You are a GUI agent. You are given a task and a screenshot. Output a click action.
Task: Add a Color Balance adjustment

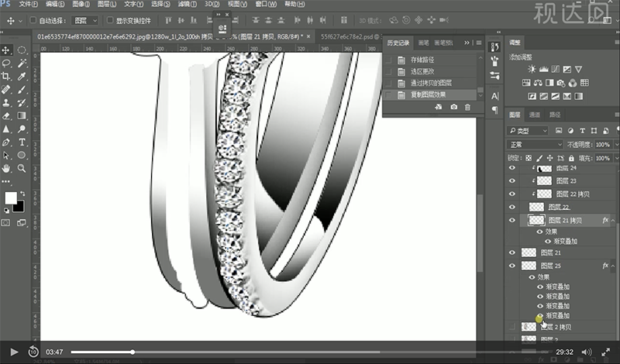coord(538,83)
